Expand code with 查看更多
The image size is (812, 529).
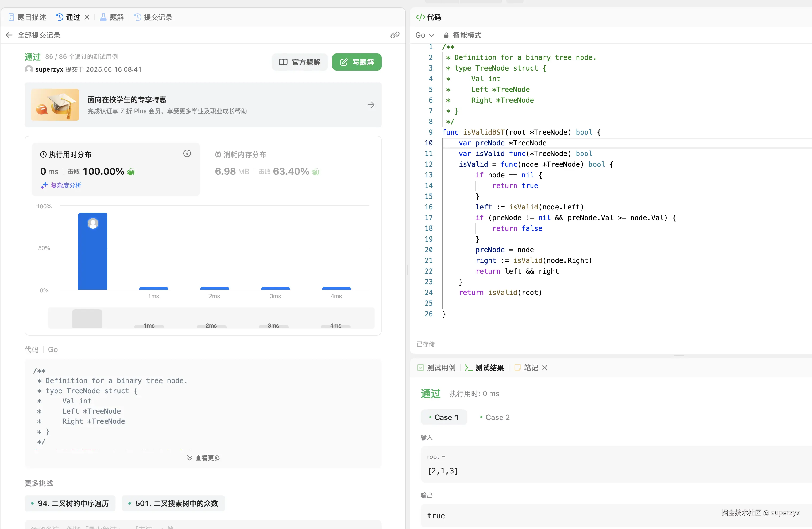click(x=203, y=458)
